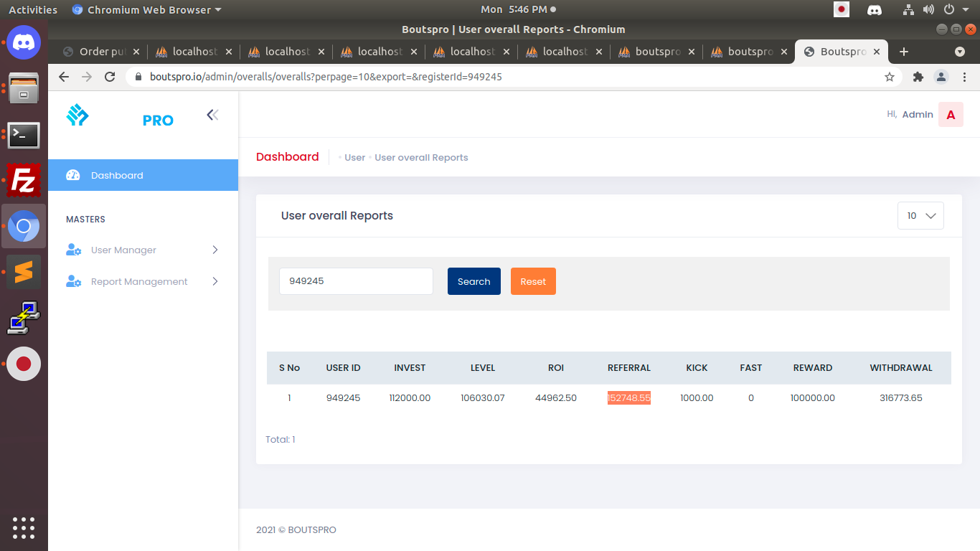This screenshot has width=980, height=551.
Task: Open a new browser tab
Action: point(904,52)
